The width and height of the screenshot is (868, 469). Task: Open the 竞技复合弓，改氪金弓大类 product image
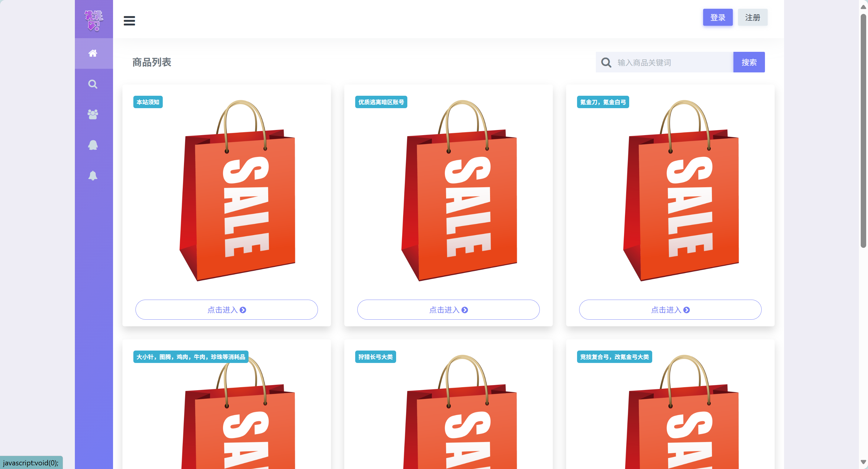point(681,411)
